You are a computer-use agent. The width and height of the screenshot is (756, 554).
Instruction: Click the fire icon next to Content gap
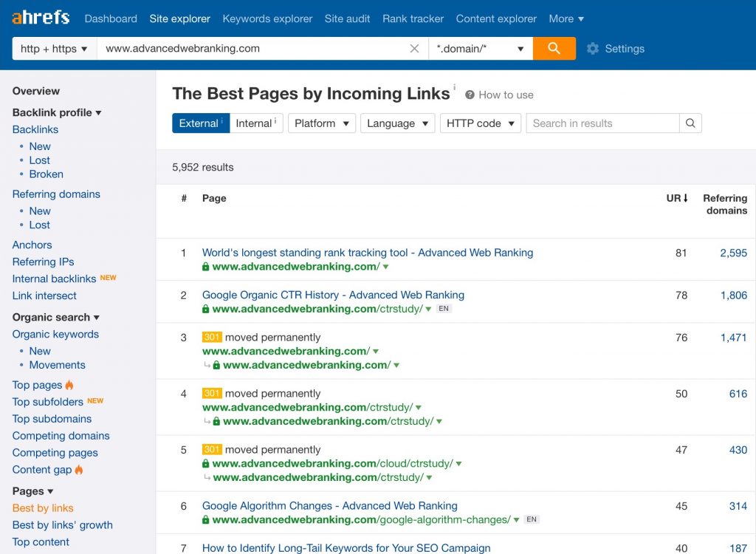click(x=78, y=469)
